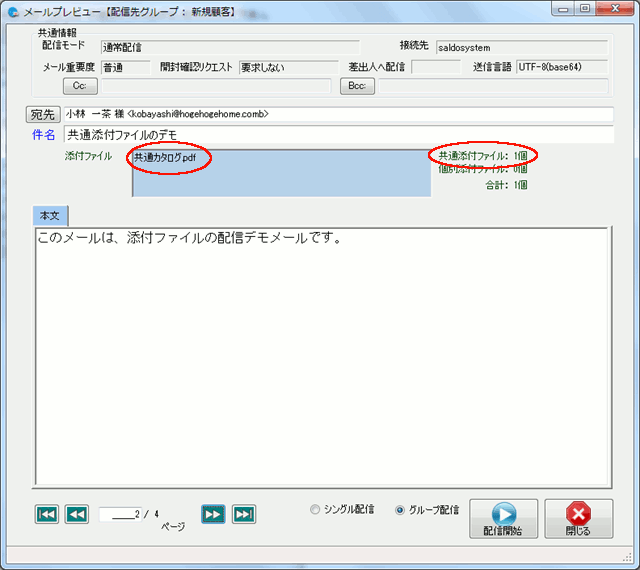Image resolution: width=640 pixels, height=570 pixels.
Task: Select 共通カタログ.pdf in attachment list
Action: (166, 158)
